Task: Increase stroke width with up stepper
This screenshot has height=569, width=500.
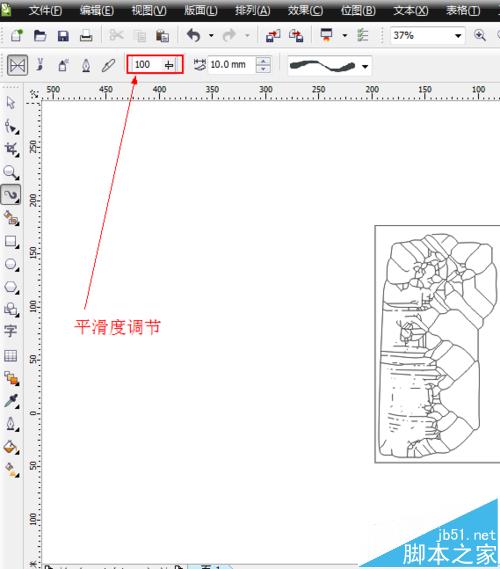Action: pyautogui.click(x=263, y=61)
